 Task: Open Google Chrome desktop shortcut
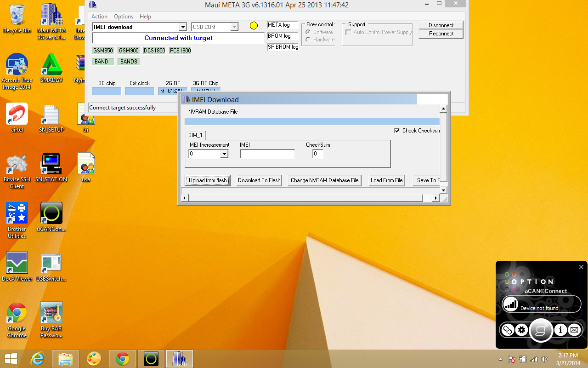point(17,320)
